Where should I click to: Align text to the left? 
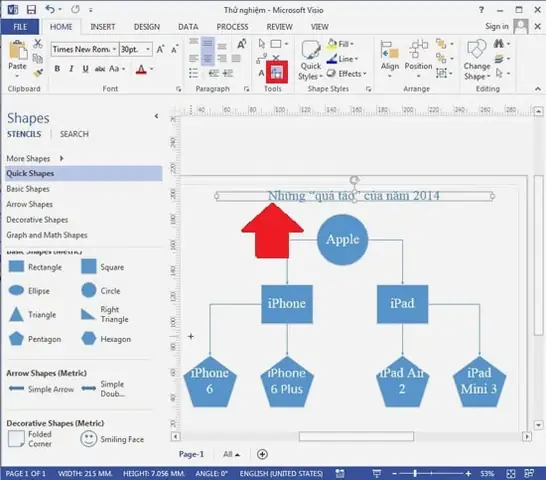tap(194, 59)
